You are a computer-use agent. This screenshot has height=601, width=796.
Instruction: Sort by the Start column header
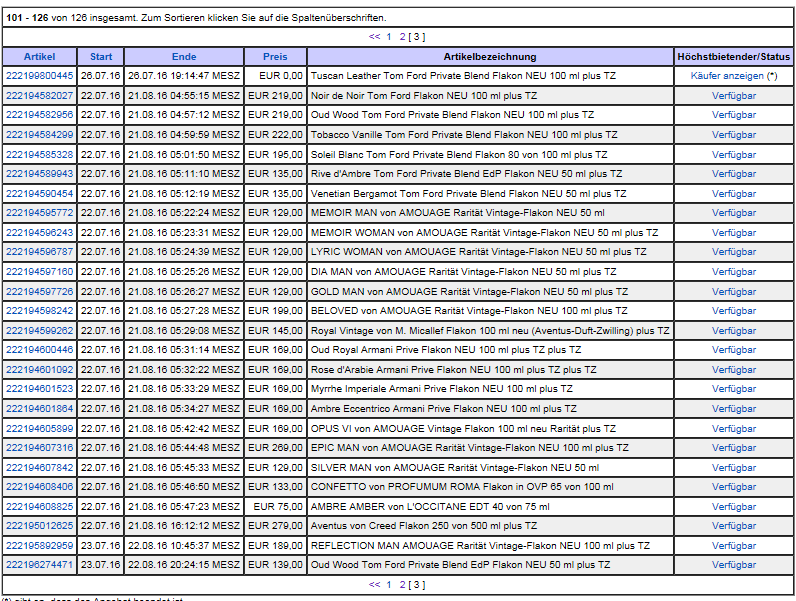(101, 57)
